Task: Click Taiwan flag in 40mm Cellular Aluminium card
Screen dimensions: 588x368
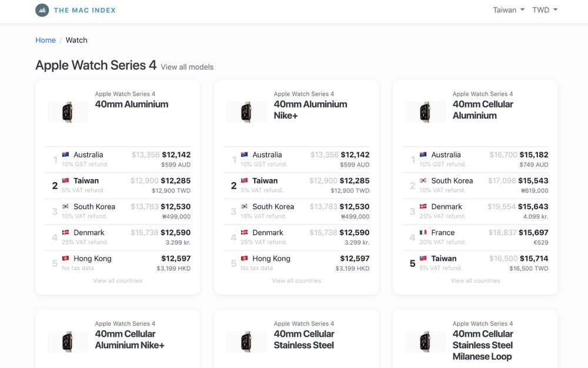Action: [423, 258]
